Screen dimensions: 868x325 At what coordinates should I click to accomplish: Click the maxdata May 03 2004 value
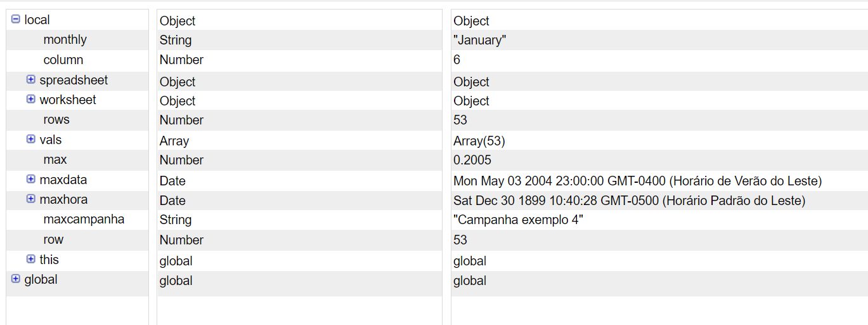tap(637, 181)
